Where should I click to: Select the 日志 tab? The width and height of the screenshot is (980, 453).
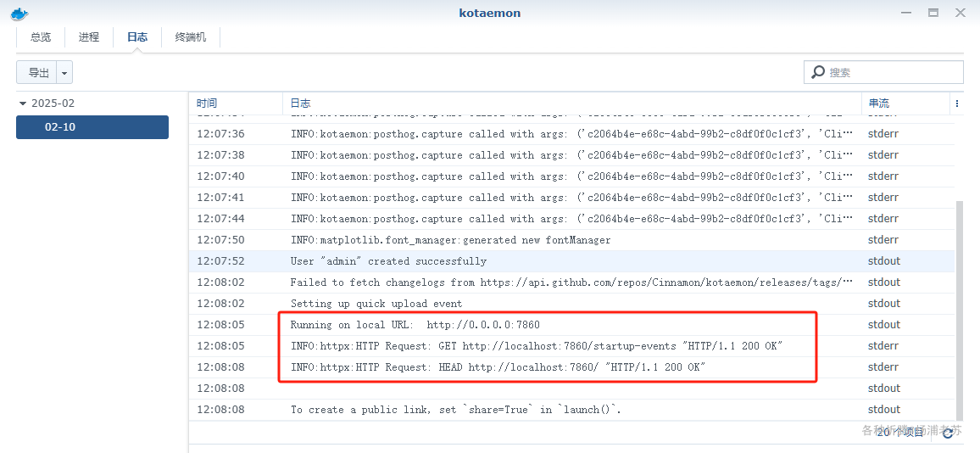click(136, 37)
